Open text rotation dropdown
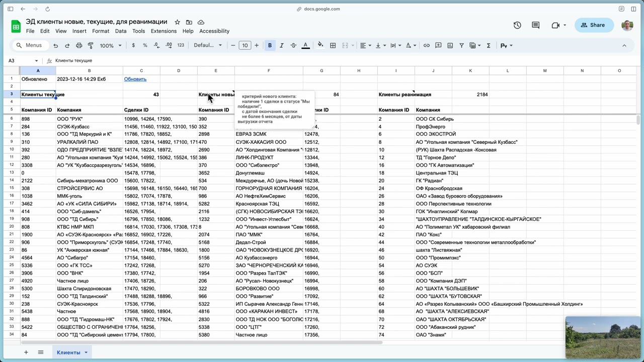 pyautogui.click(x=410, y=45)
